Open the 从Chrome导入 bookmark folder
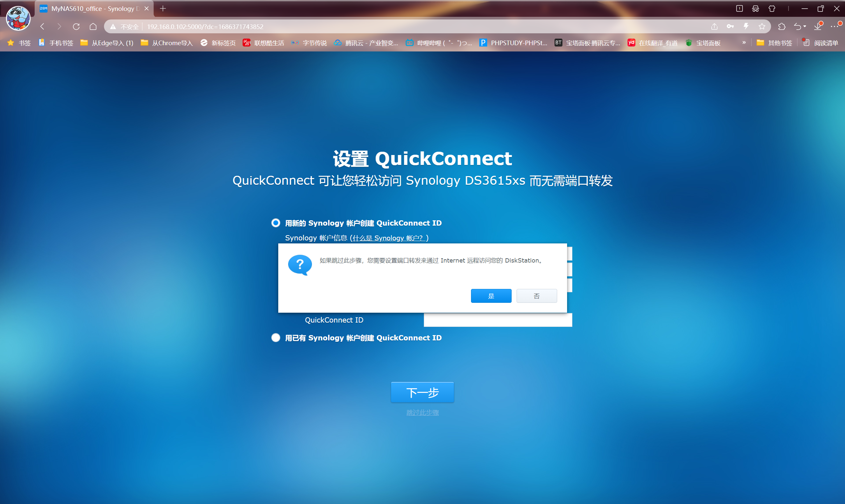Viewport: 845px width, 504px height. (167, 43)
